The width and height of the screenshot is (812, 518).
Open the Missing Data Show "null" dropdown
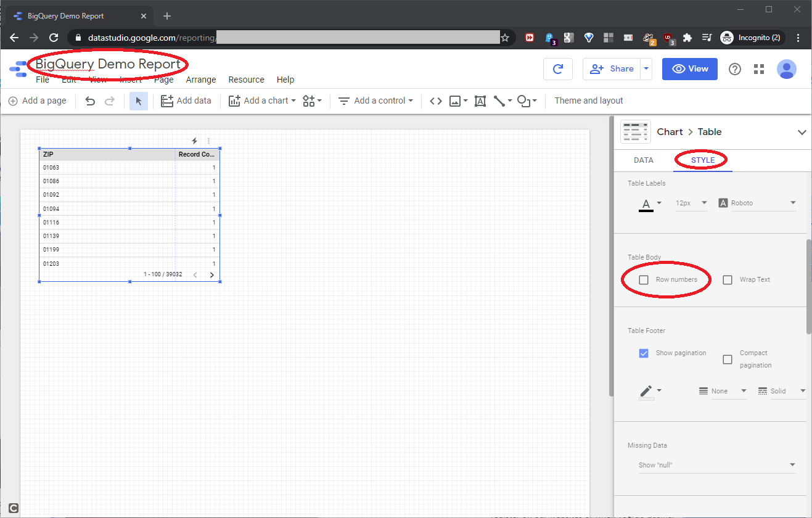pyautogui.click(x=717, y=465)
